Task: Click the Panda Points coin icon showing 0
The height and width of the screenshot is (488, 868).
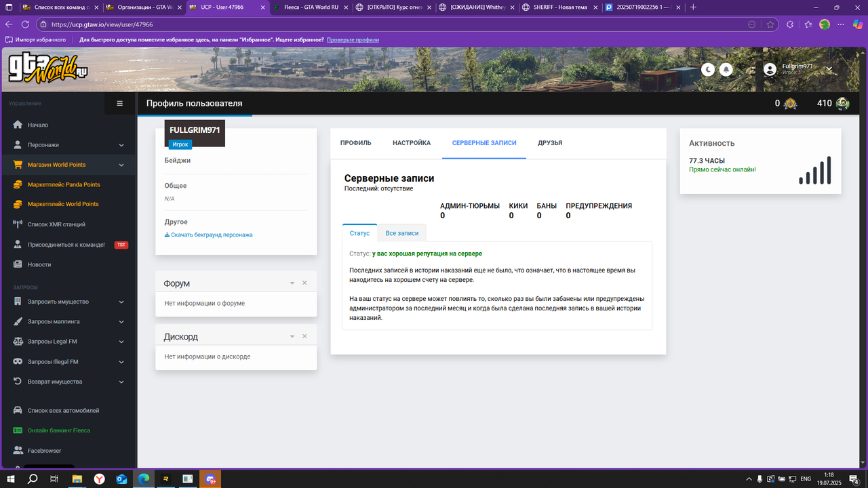Action: 791,104
